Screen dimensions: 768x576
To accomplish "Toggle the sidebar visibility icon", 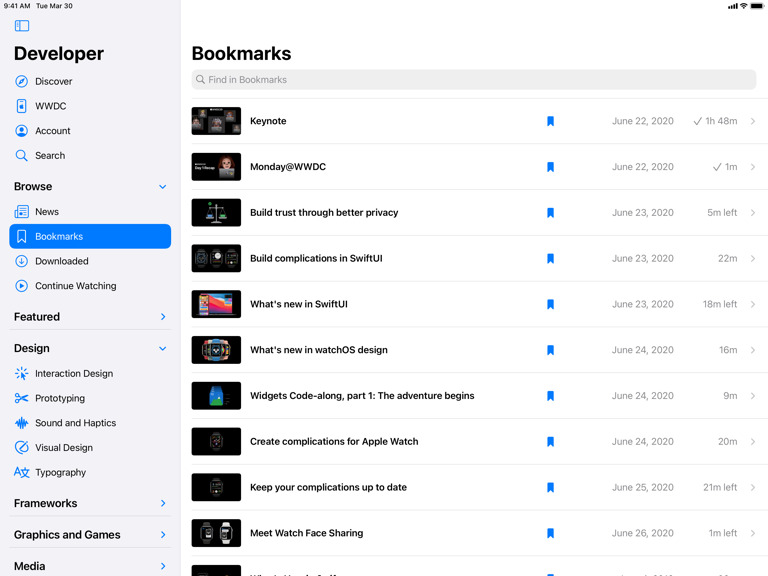I will click(22, 25).
